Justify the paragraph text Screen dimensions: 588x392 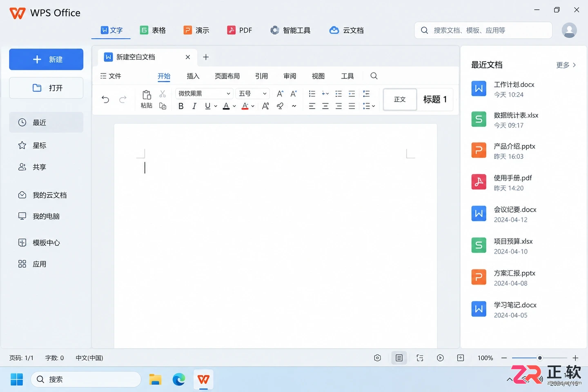point(352,106)
